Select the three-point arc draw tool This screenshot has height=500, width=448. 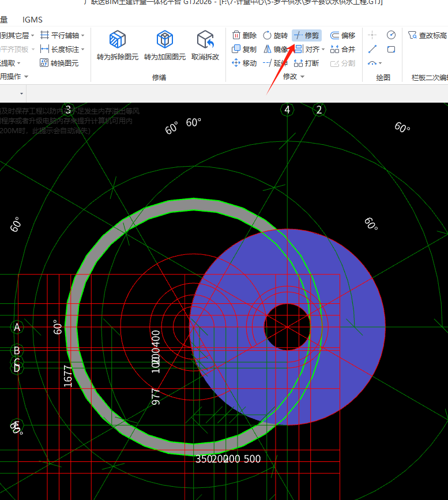(x=372, y=63)
